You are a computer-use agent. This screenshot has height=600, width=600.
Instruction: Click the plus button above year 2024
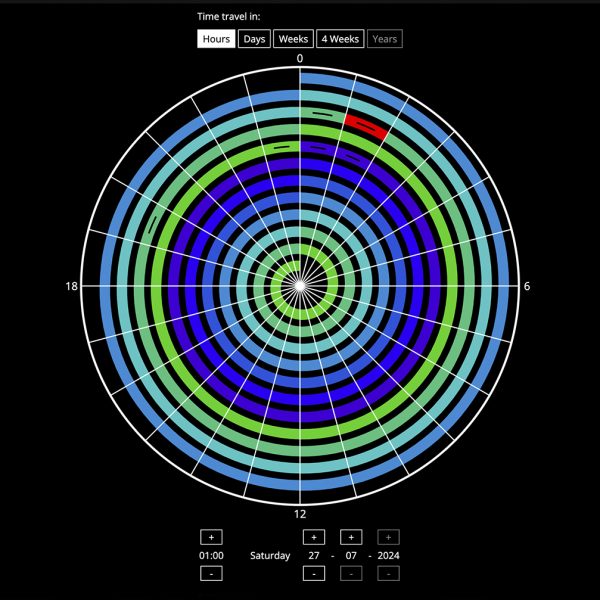click(x=389, y=537)
